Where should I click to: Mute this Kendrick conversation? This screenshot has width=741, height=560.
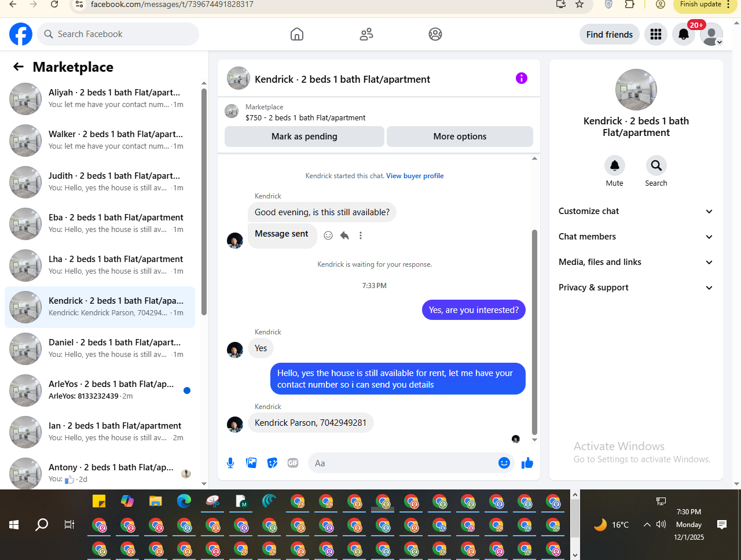615,166
